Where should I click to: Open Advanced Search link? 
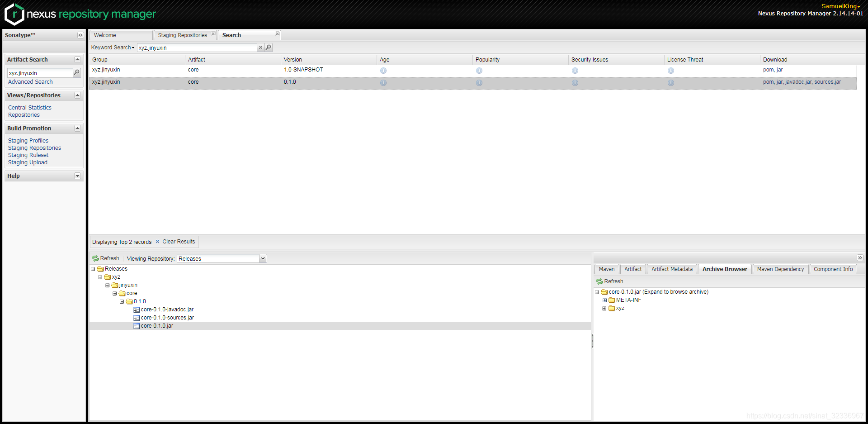[30, 82]
